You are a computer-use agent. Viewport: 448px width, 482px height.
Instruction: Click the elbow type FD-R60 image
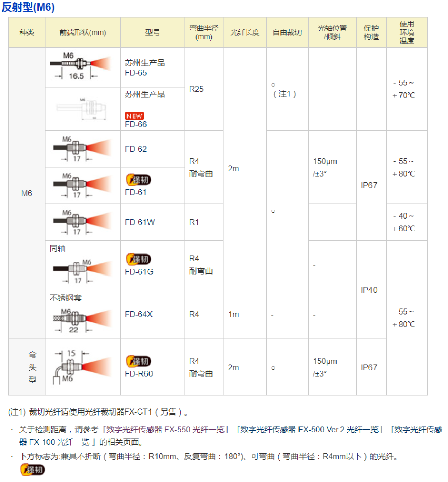(83, 367)
